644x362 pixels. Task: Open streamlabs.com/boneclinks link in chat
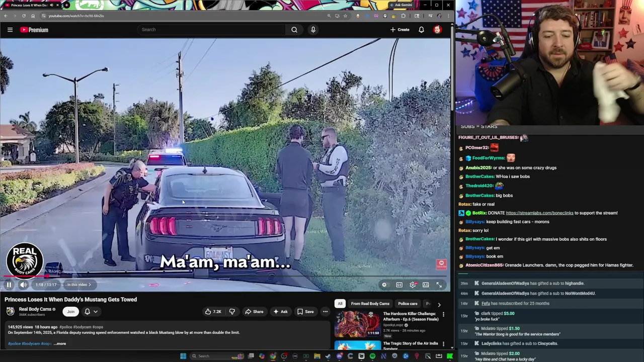tap(539, 213)
